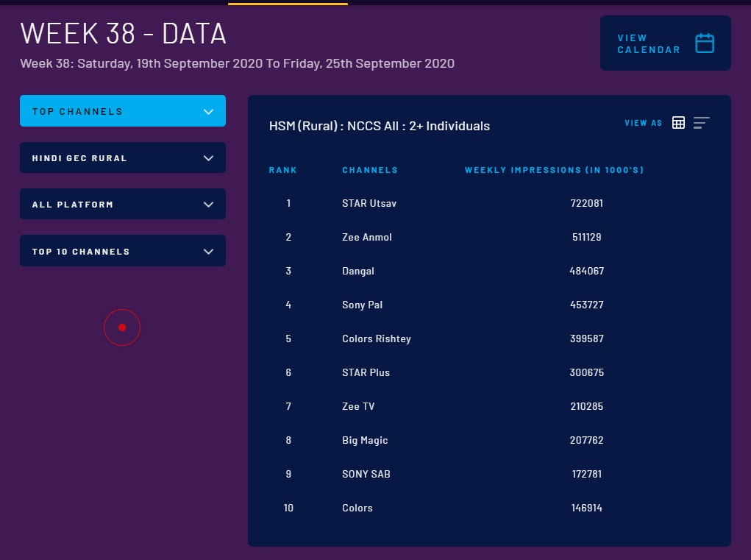Image resolution: width=751 pixels, height=560 pixels.
Task: Click the STAR Plus channel name
Action: 366,372
